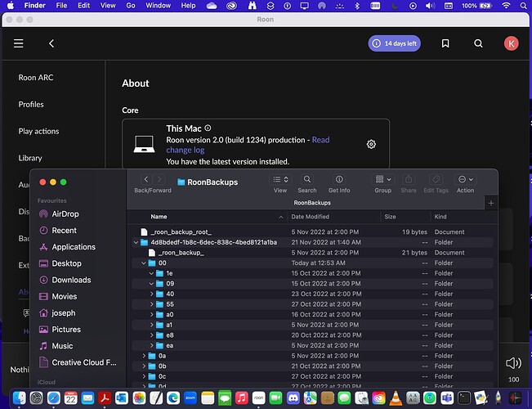Collapse the 4d8bdedf backup folder

(135, 243)
